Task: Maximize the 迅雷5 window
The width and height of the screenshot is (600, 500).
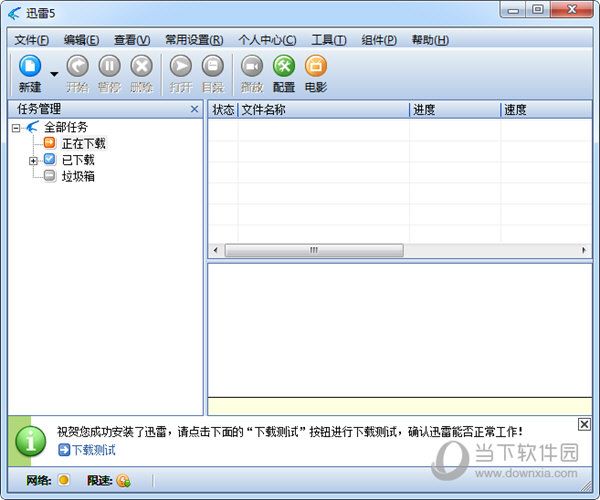Action: pos(538,10)
